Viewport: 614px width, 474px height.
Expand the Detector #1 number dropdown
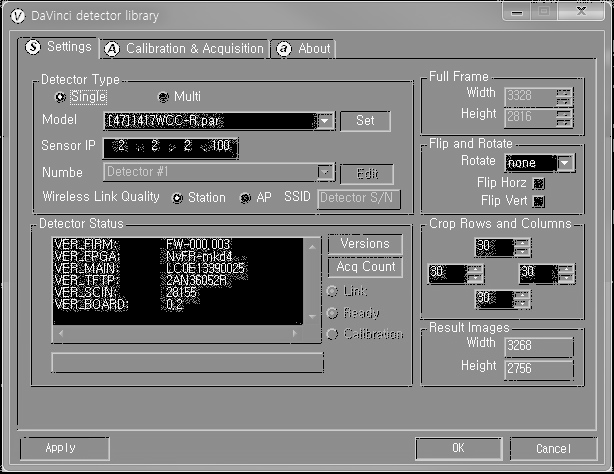pos(325,172)
